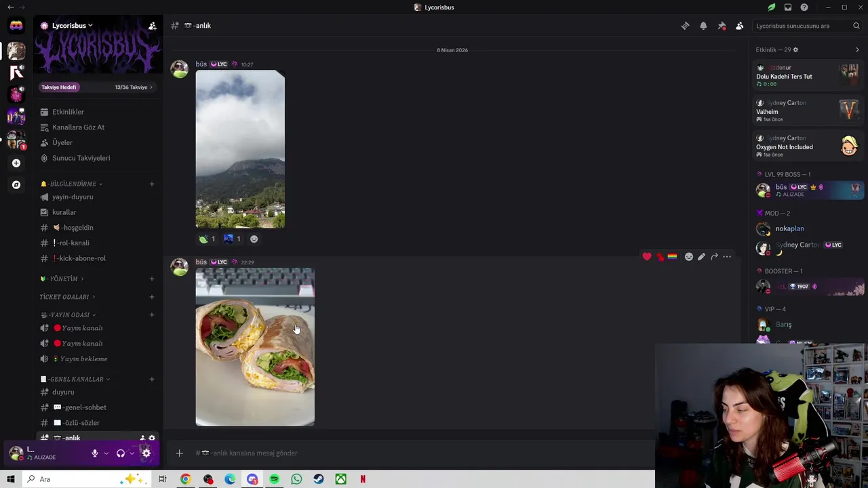Image resolution: width=868 pixels, height=488 pixels.
Task: Create channel in GENEL KANALLAR category
Action: click(152, 380)
